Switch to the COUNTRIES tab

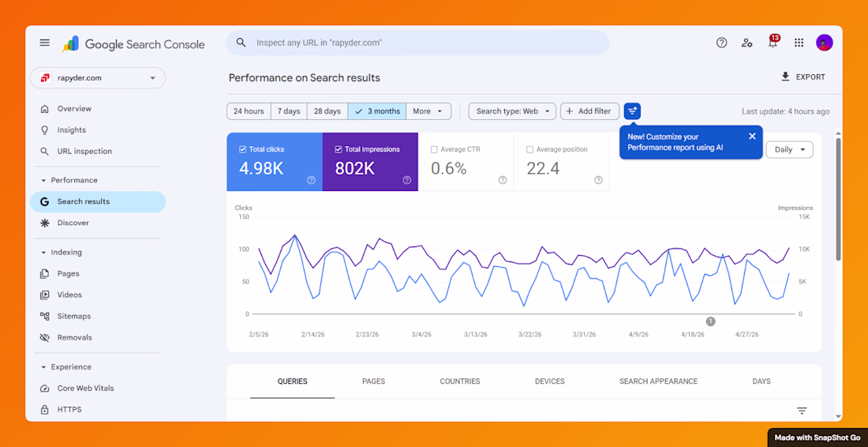(460, 381)
